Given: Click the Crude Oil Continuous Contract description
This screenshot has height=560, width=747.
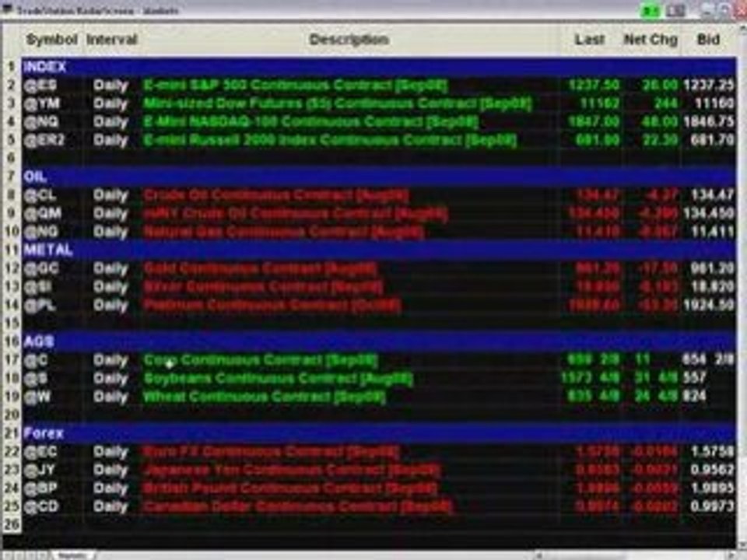Looking at the screenshot, I should click(x=275, y=195).
